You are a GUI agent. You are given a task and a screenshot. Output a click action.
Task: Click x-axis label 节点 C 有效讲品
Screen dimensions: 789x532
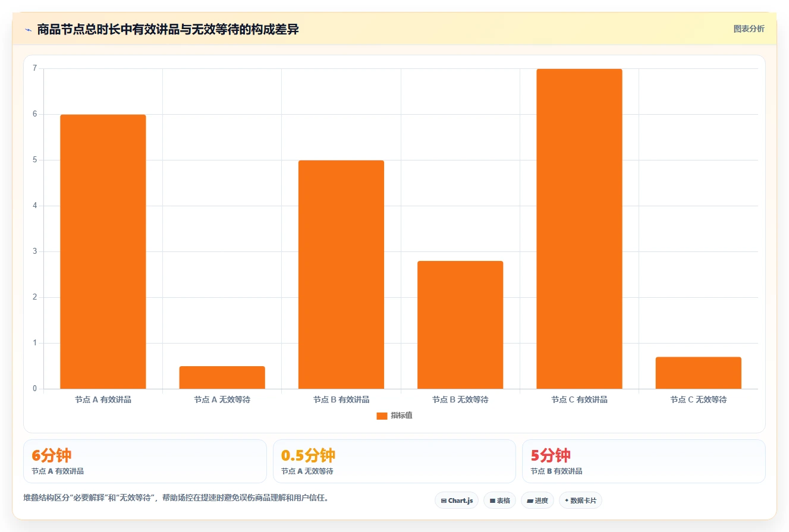point(579,400)
